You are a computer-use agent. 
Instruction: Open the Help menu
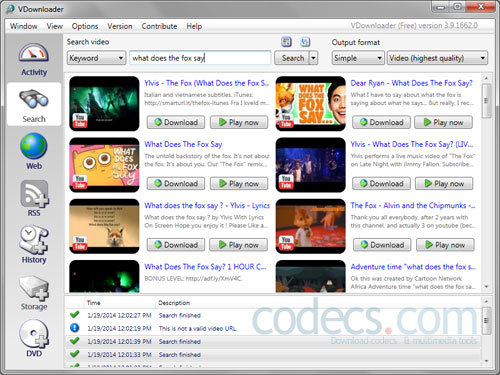pyautogui.click(x=194, y=26)
